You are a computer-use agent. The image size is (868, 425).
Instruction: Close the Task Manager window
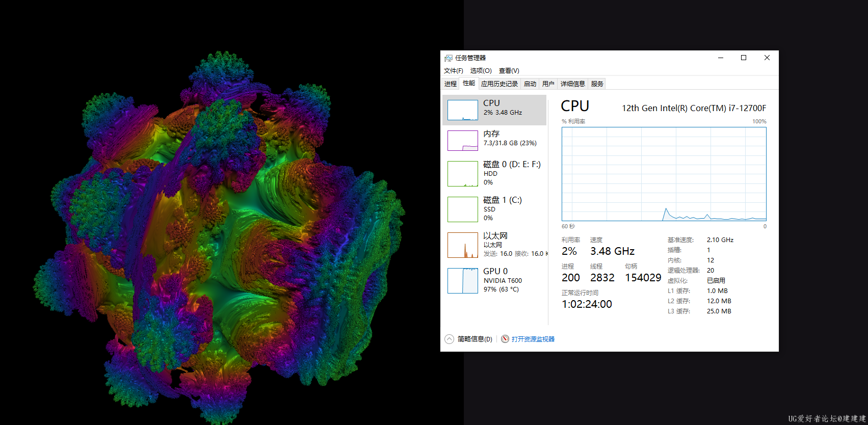[767, 58]
